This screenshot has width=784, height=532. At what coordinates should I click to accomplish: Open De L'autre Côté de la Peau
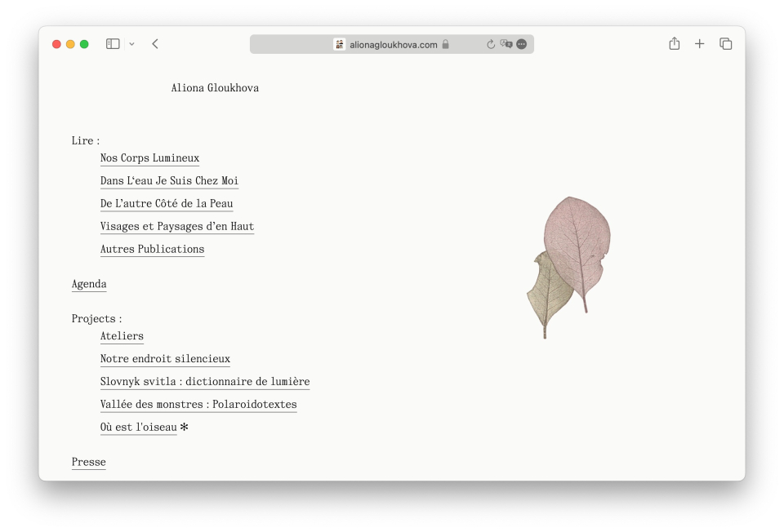tap(167, 204)
